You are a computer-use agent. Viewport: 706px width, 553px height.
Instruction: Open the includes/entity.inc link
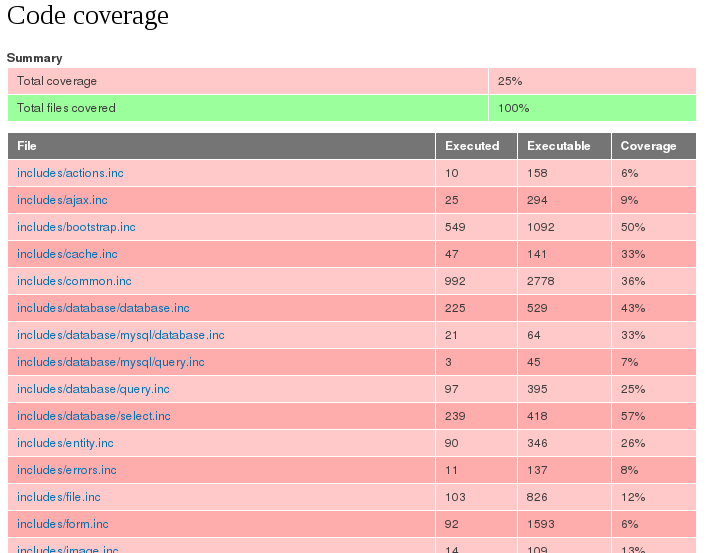click(65, 443)
